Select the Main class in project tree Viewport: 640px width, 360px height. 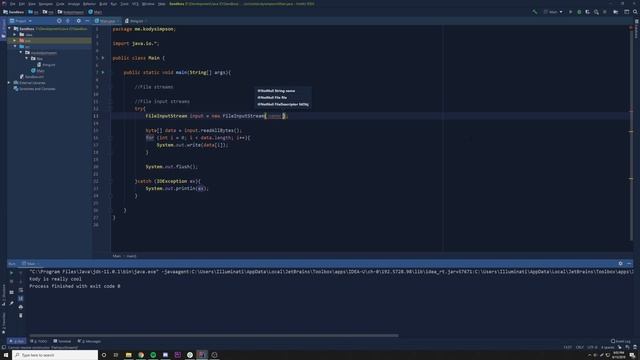tap(38, 71)
